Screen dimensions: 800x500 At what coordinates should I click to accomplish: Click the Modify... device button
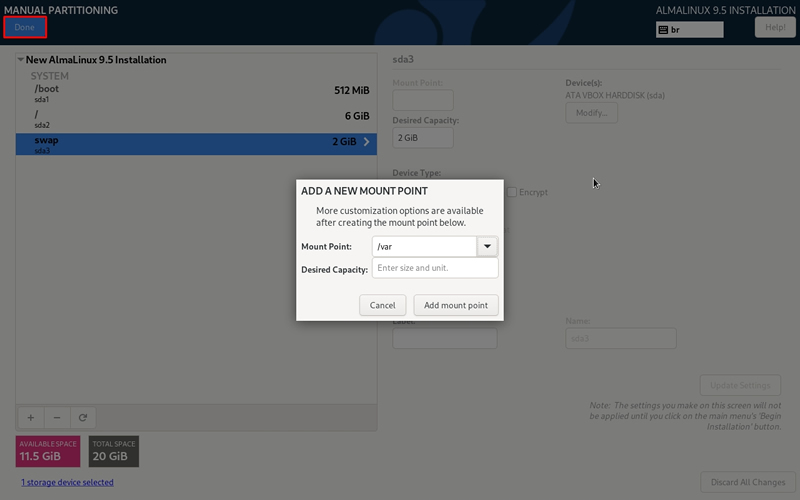[591, 113]
